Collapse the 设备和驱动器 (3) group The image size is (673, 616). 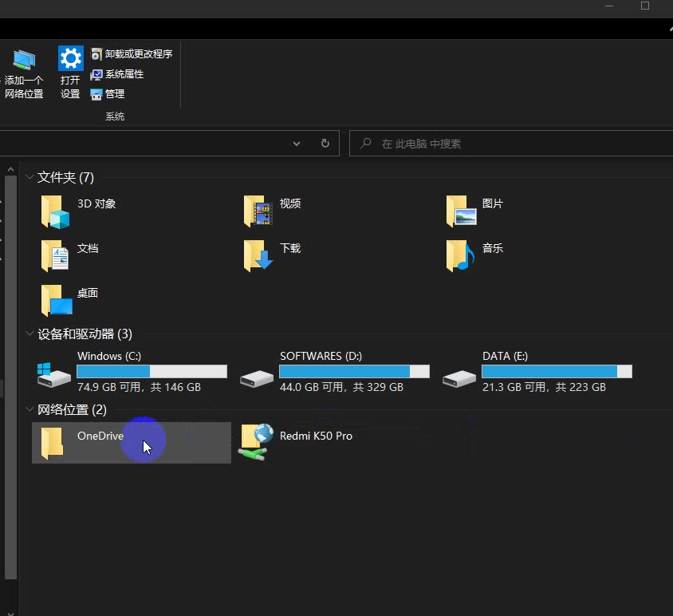coord(30,334)
